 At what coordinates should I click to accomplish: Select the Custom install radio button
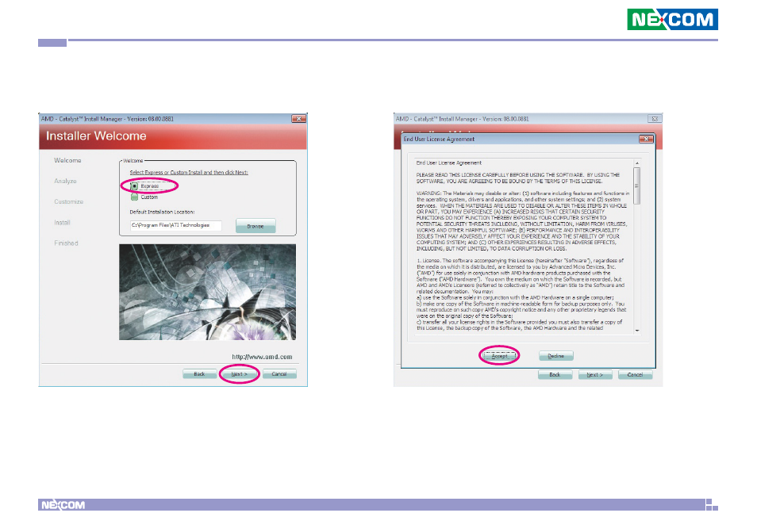pos(134,197)
